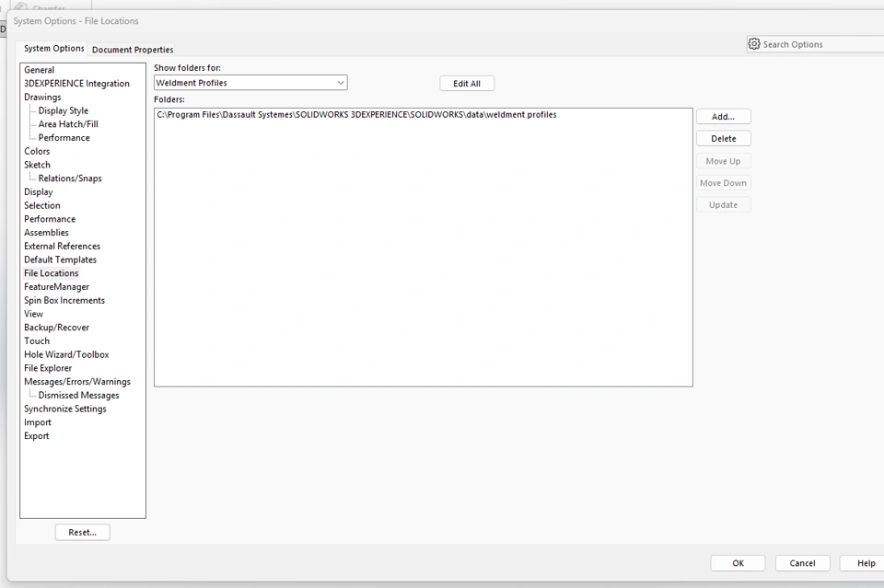Click the Reset... button
Screen dimensions: 884x588
(x=82, y=532)
